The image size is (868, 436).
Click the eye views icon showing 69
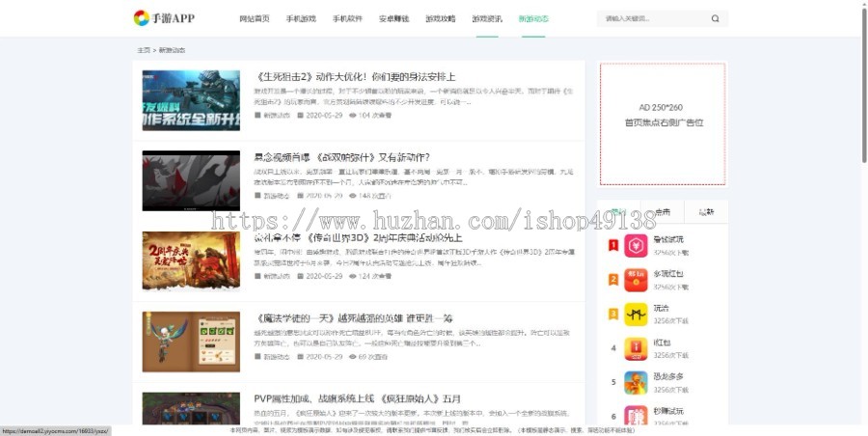click(x=353, y=357)
